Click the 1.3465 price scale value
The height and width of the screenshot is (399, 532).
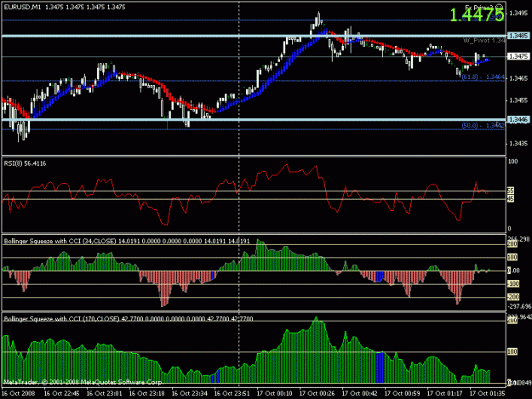(518, 78)
